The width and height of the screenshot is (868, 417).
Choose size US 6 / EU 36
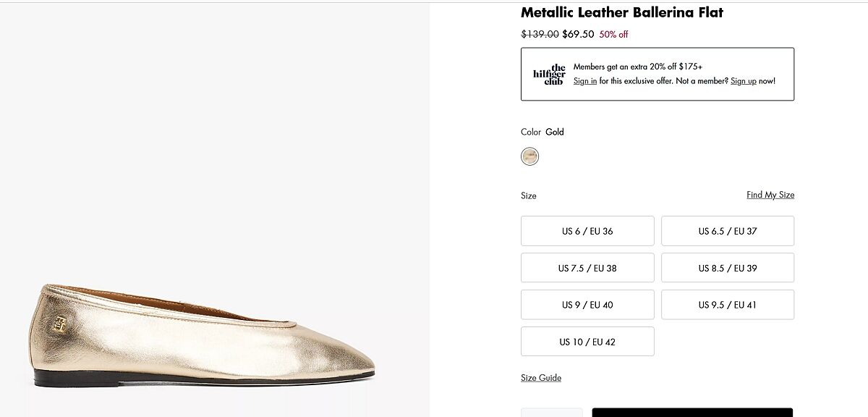coord(587,231)
